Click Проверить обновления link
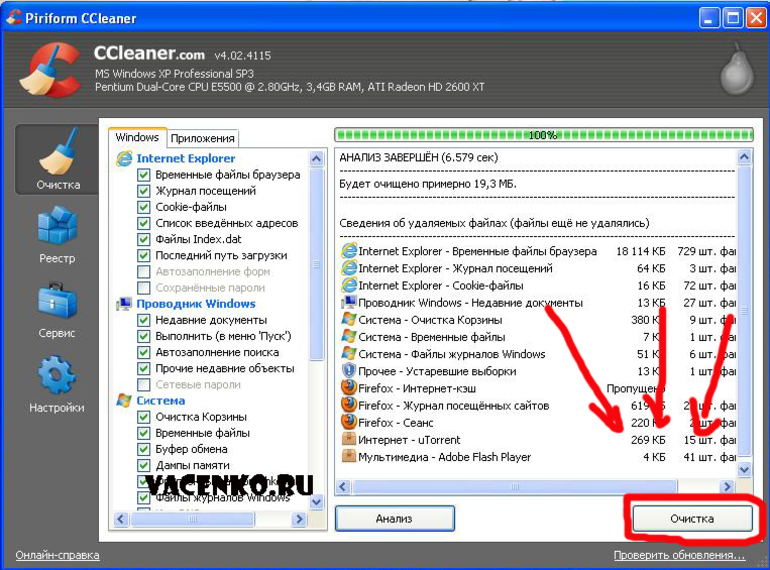 coord(679,555)
